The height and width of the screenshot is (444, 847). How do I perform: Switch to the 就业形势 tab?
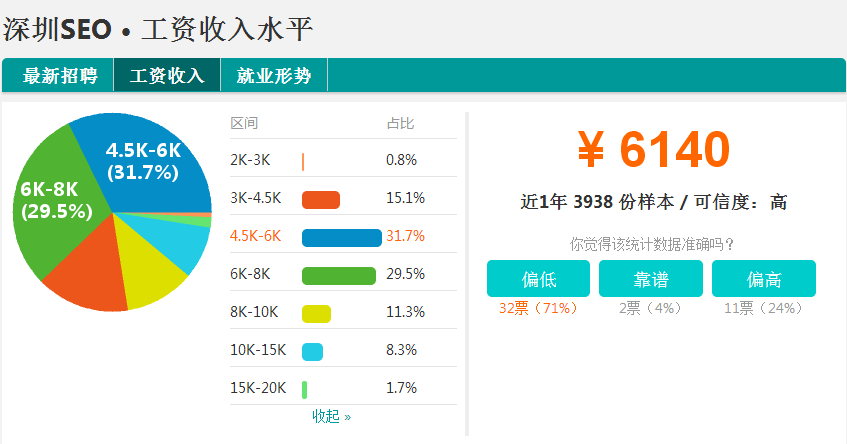pos(274,75)
